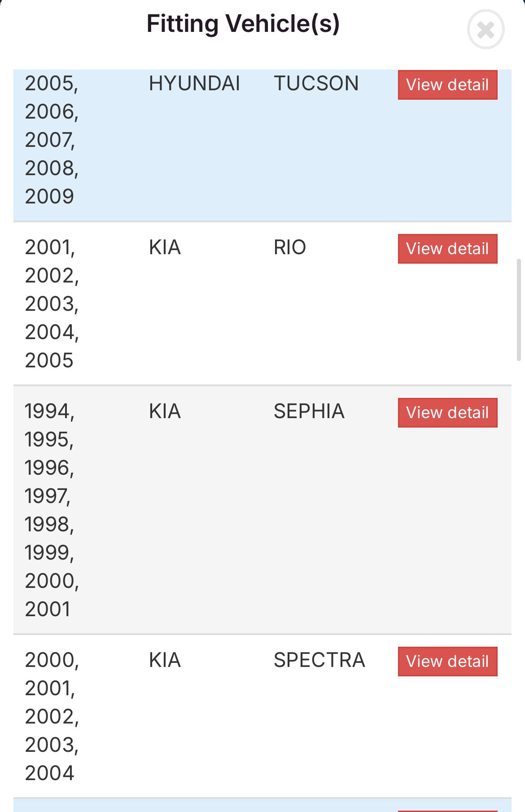The image size is (525, 812).
Task: View detail for Hyundai Tucson
Action: [x=447, y=85]
